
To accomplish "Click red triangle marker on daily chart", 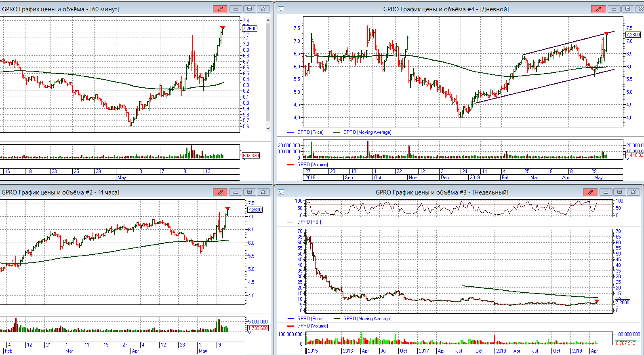I will [607, 34].
